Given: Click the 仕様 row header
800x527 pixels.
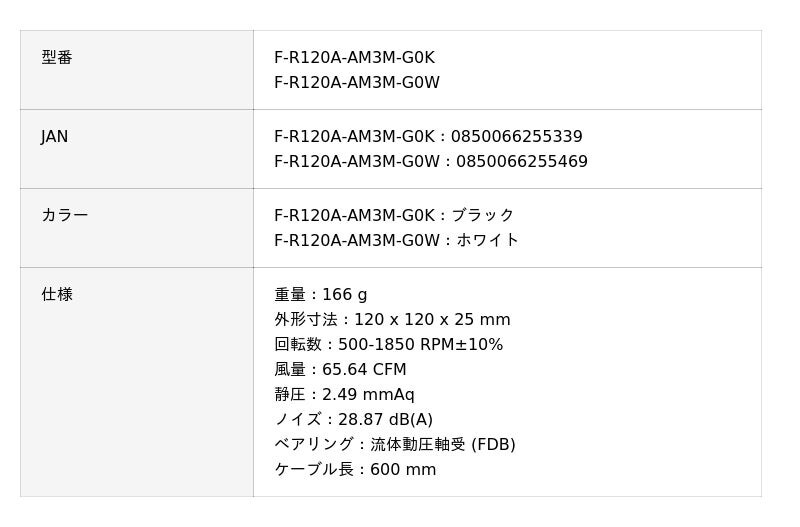Looking at the screenshot, I should (57, 295).
